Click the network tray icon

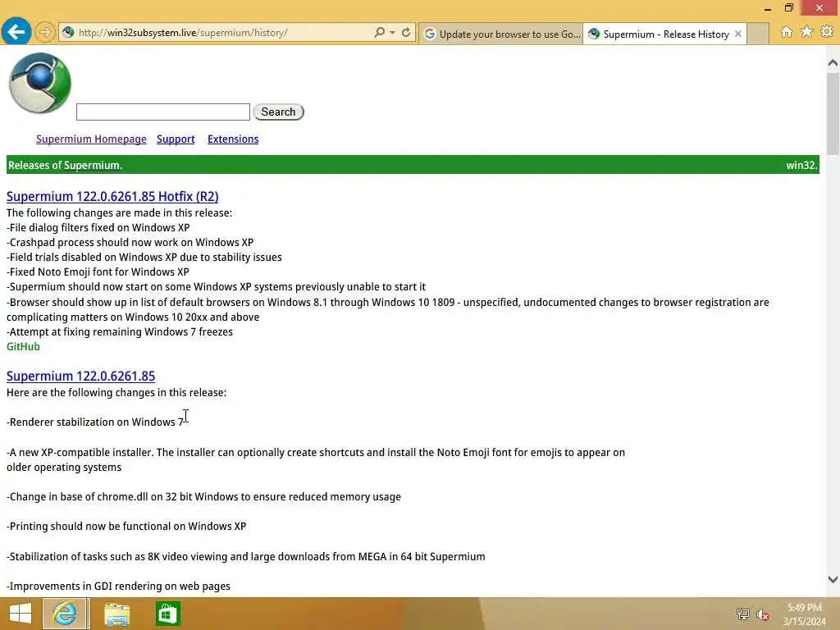click(743, 614)
